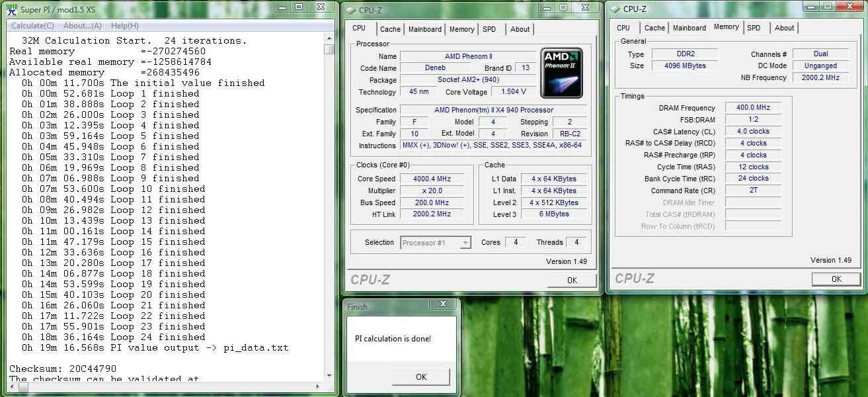Screen dimensions: 868x397
Task: Click the Brand ID value '13'
Action: point(526,68)
